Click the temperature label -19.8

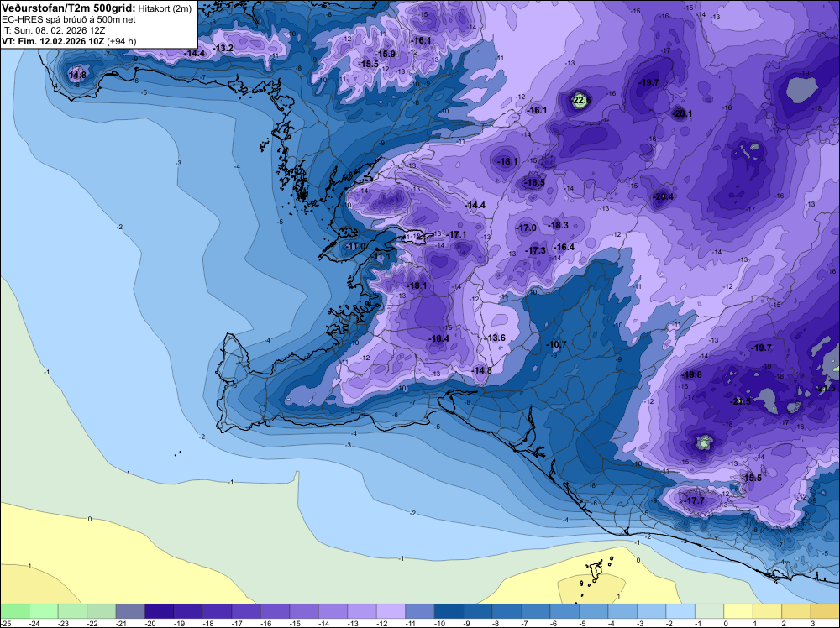point(691,374)
